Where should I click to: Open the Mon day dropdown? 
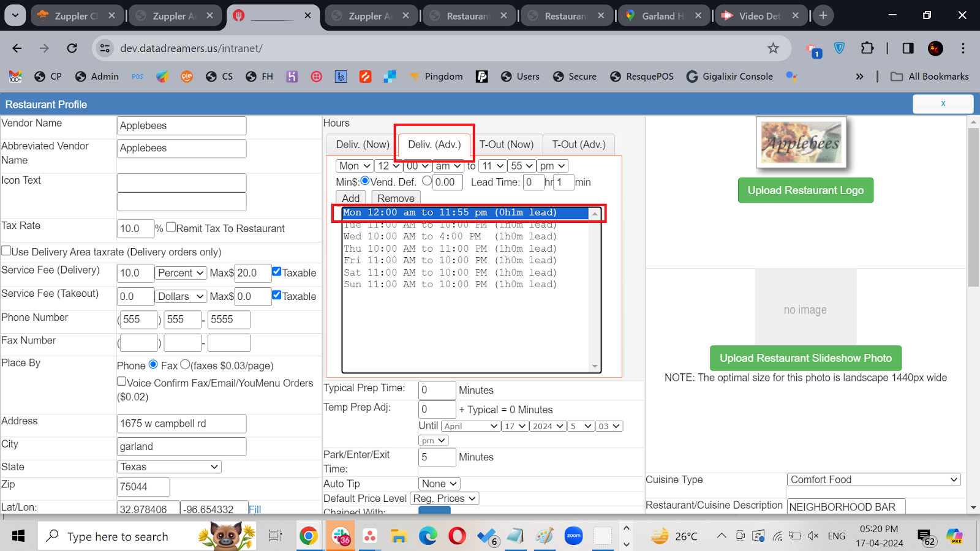(355, 166)
